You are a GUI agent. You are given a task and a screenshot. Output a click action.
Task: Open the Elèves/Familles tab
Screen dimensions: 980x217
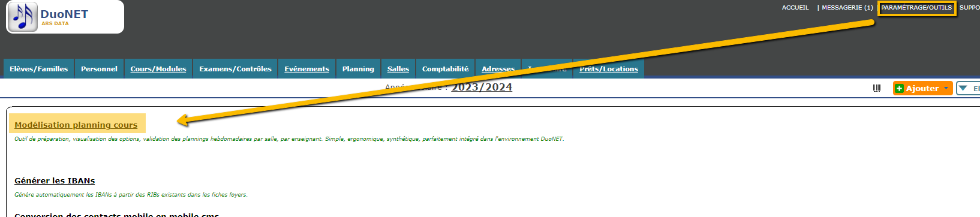click(x=39, y=69)
